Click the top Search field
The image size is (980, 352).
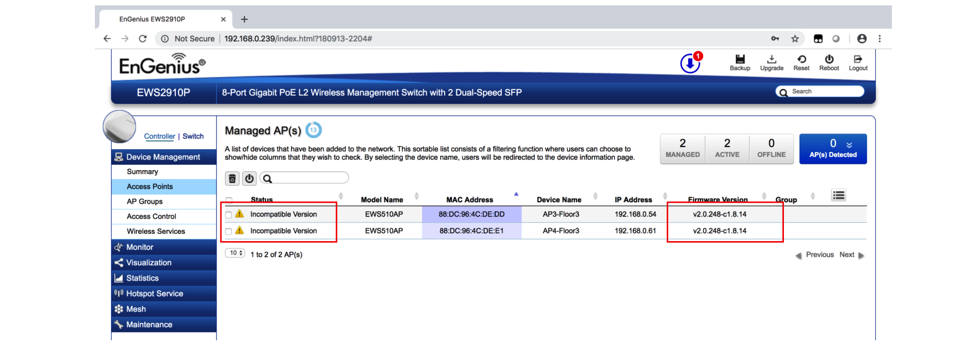820,91
